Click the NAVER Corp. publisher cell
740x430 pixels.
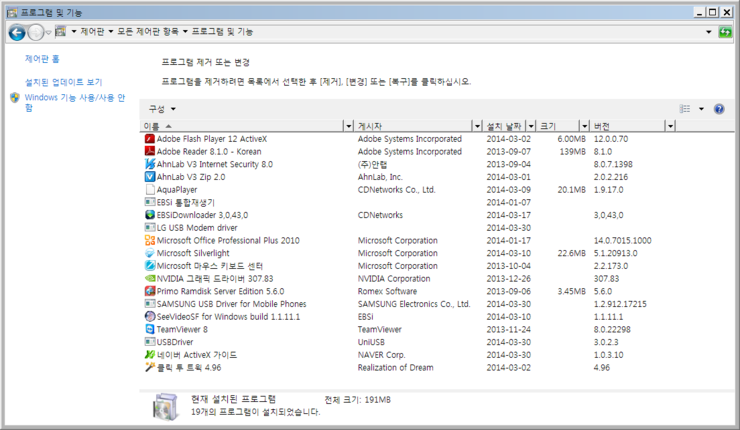(381, 355)
